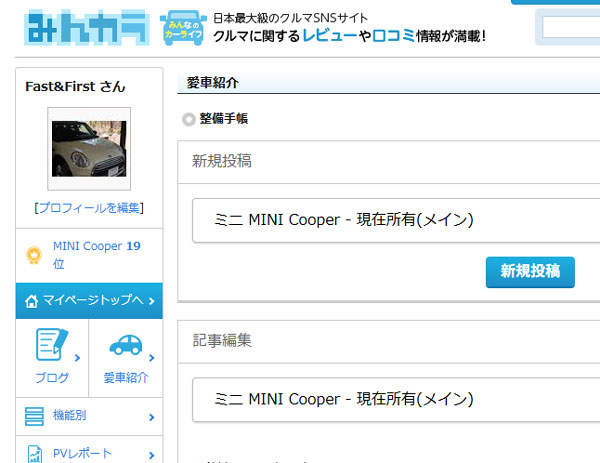Image resolution: width=600 pixels, height=463 pixels.
Task: Click the MINI car profile photo
Action: (89, 148)
